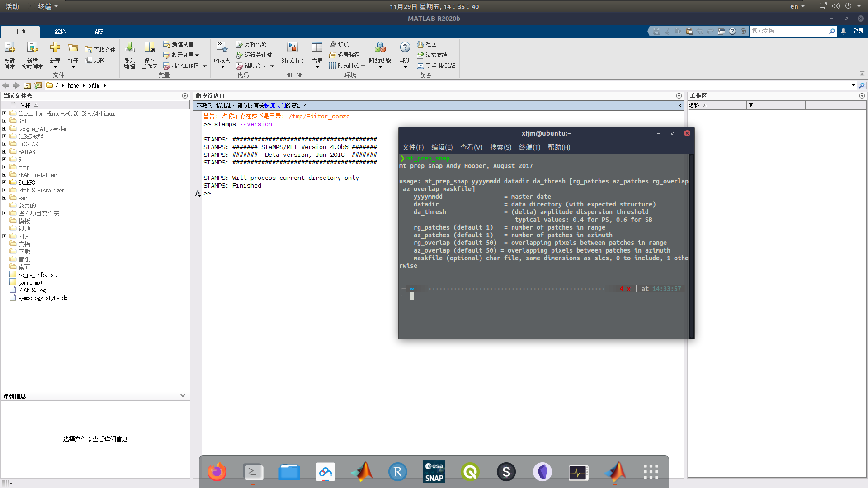This screenshot has height=488, width=868.
Task: Click the Import Data icon
Action: click(x=130, y=47)
